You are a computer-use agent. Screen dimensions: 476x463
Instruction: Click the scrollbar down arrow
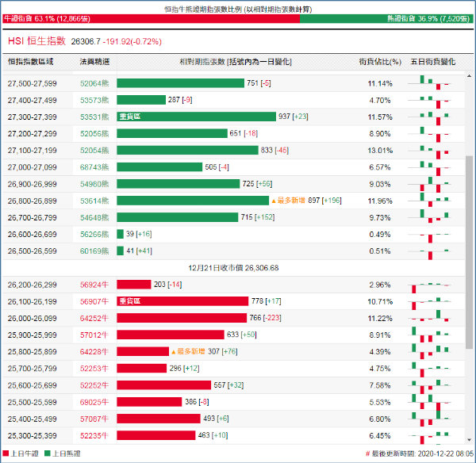[469, 440]
